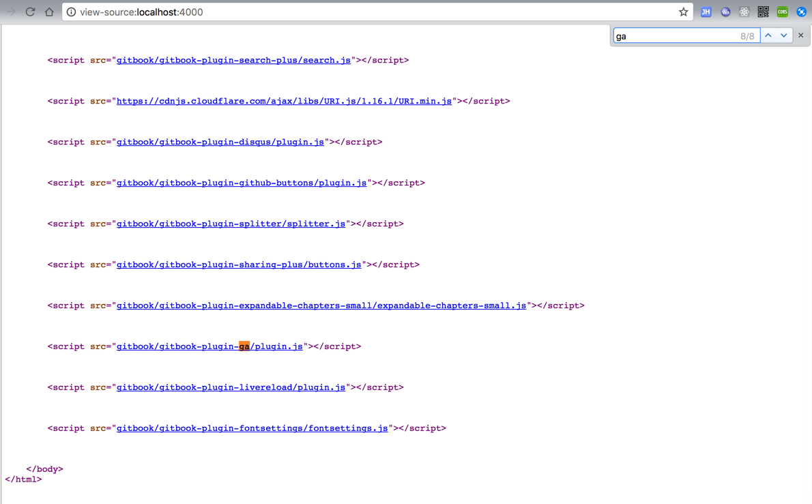View site information icon in address bar
This screenshot has height=504, width=812.
pos(71,12)
